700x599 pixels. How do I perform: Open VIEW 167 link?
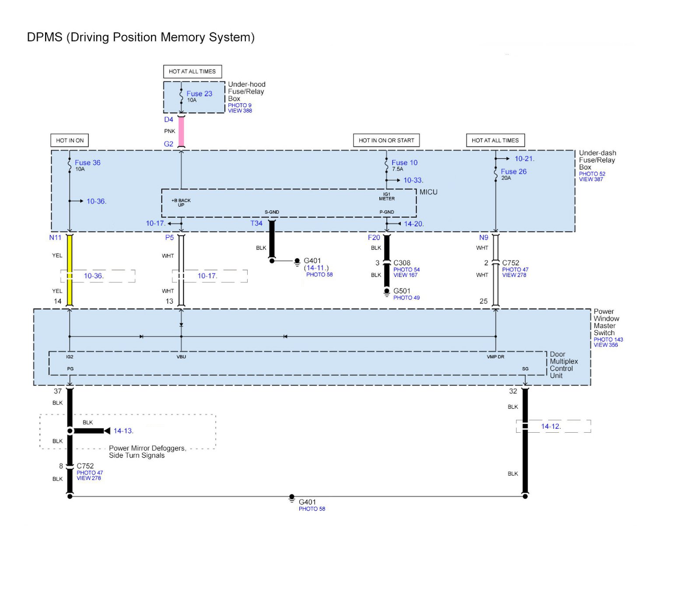tap(405, 275)
